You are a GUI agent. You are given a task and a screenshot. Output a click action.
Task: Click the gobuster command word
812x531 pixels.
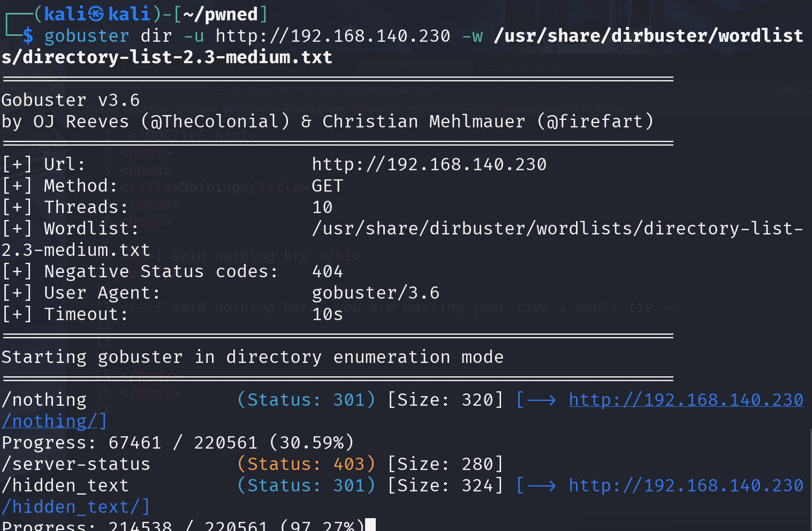(x=86, y=36)
